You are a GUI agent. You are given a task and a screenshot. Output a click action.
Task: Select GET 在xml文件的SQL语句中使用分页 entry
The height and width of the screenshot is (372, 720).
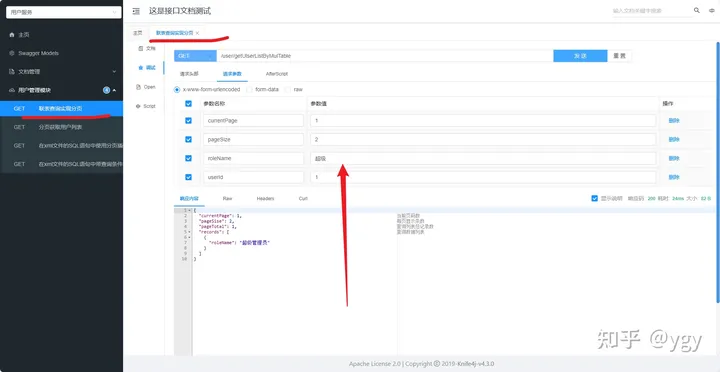(62, 146)
